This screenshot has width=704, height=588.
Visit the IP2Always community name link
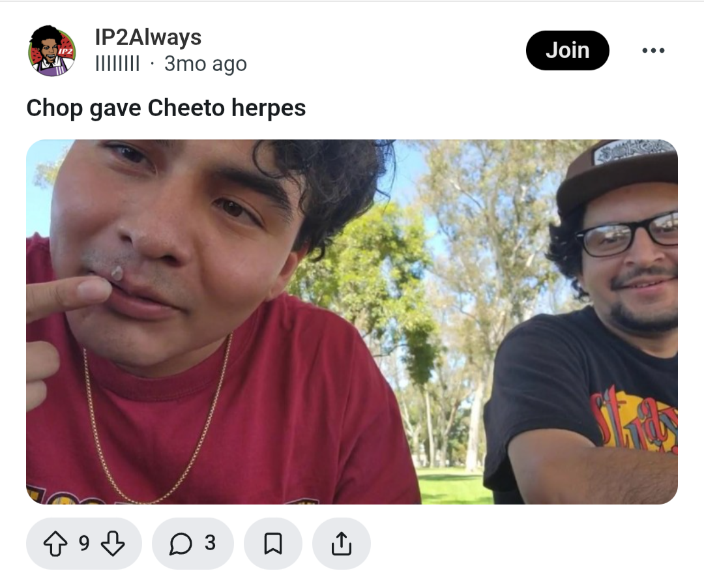point(148,37)
